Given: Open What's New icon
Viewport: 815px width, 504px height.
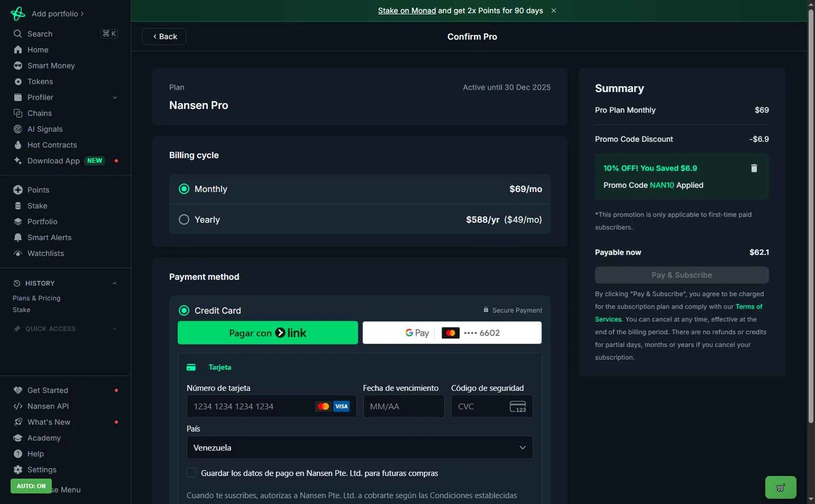Looking at the screenshot, I should click(18, 422).
